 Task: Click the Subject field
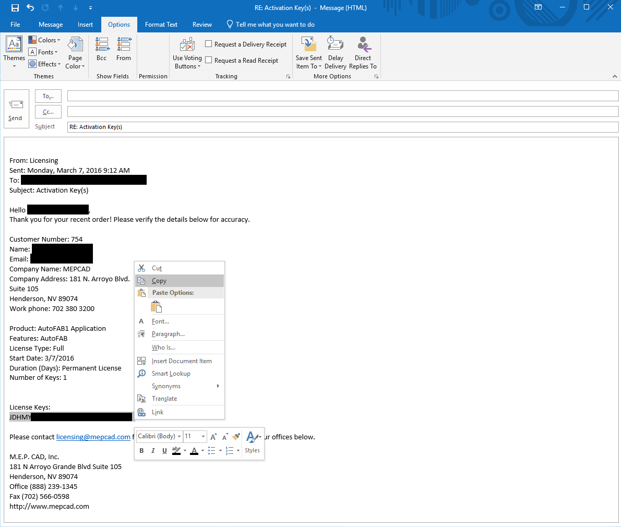[343, 127]
